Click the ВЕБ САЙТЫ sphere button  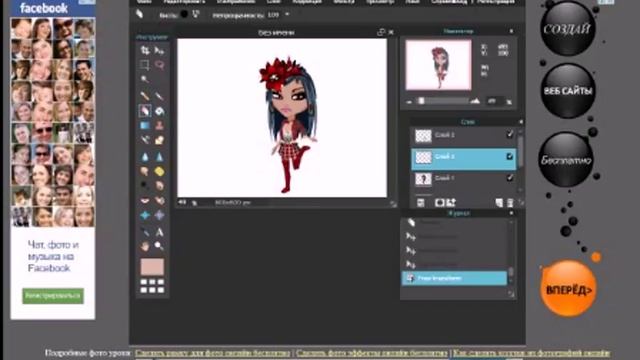click(568, 91)
